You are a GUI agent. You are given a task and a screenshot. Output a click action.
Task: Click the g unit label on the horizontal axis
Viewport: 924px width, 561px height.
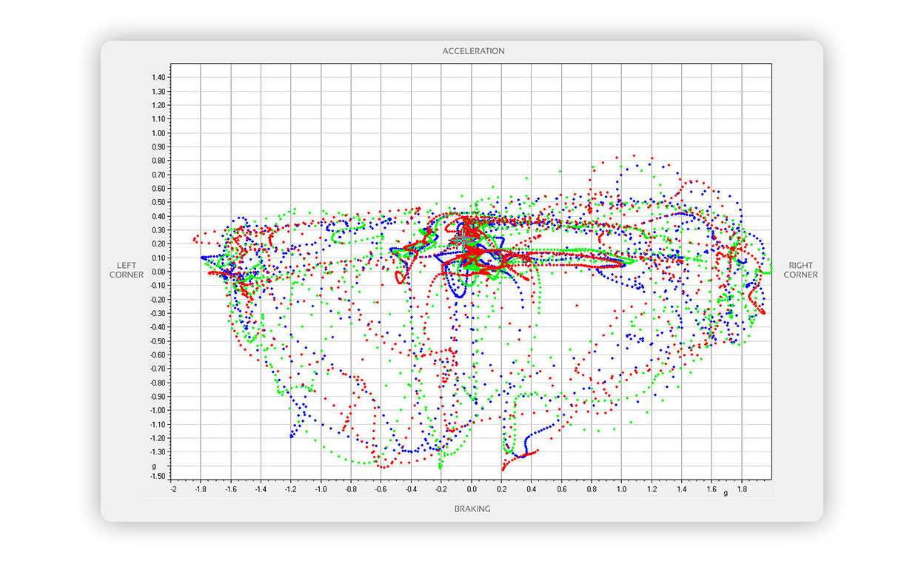coord(726,493)
